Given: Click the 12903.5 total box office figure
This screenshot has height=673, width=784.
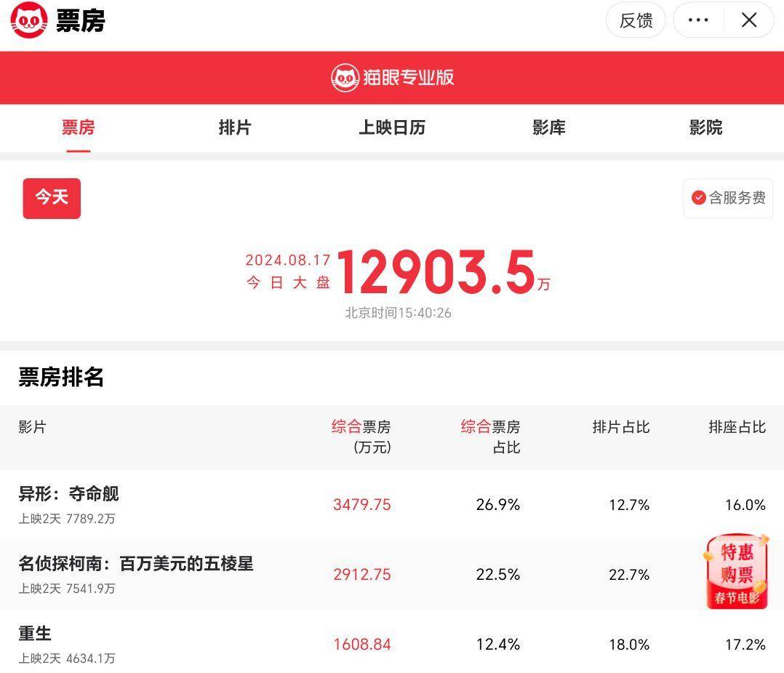Looking at the screenshot, I should coord(436,272).
